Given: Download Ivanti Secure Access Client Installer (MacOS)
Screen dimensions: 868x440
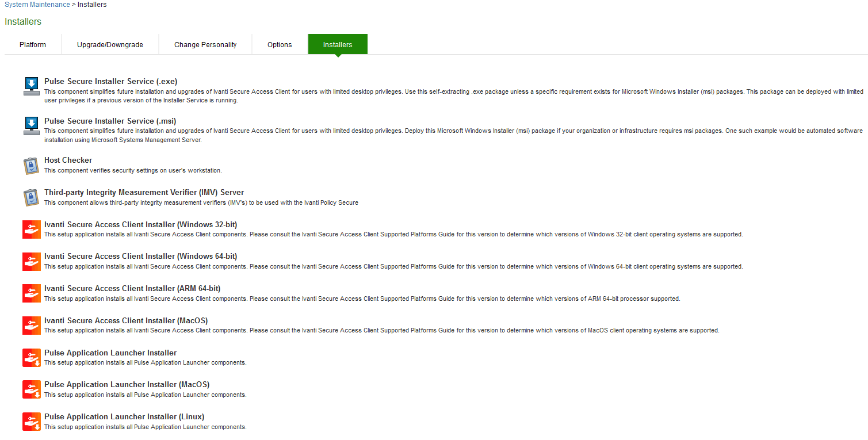Looking at the screenshot, I should [126, 321].
